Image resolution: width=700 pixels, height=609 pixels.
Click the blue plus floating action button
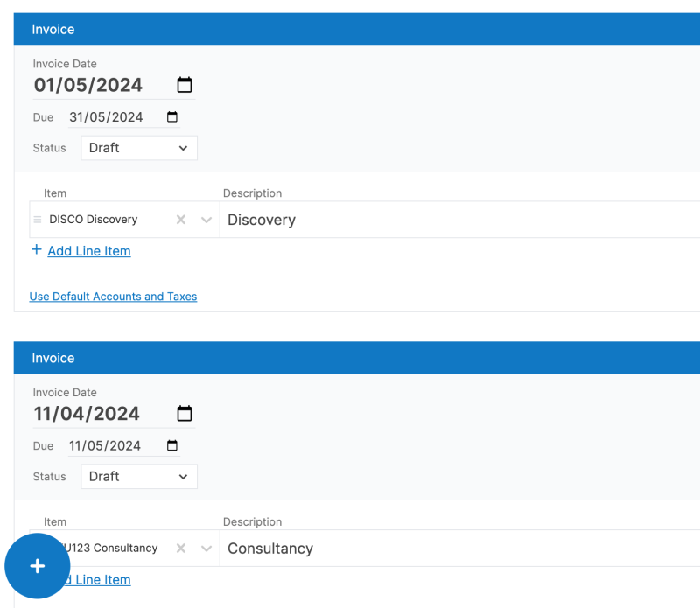tap(37, 566)
